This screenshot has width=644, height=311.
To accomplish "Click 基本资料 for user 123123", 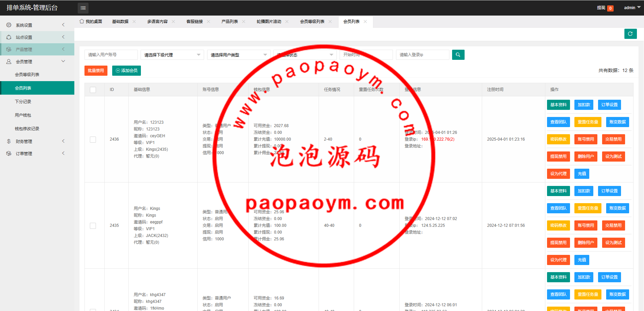I will (x=559, y=105).
